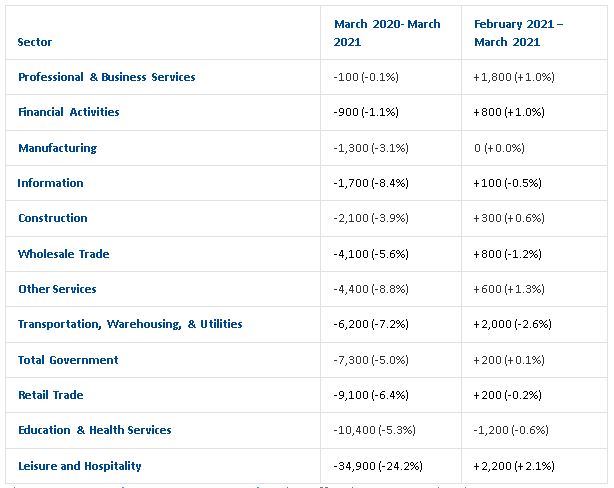Click the Manufacturing sector label
The image size is (614, 488).
click(57, 148)
